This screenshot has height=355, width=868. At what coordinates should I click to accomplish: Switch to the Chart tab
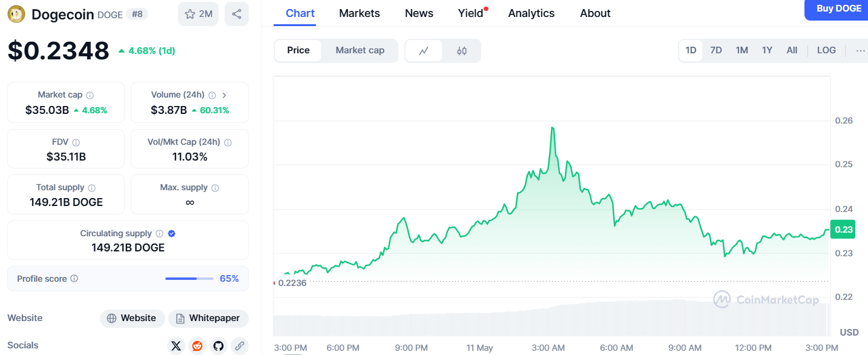tap(300, 13)
